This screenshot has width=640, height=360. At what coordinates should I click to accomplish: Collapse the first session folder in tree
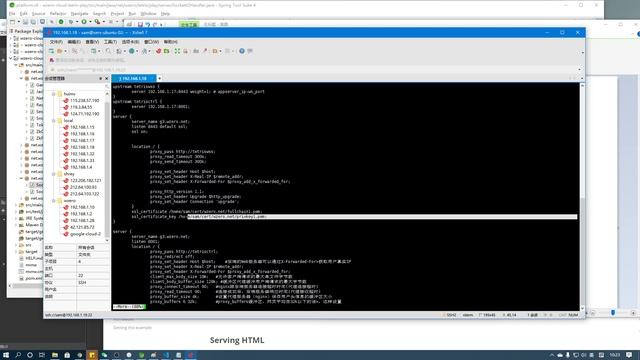[x=53, y=94]
